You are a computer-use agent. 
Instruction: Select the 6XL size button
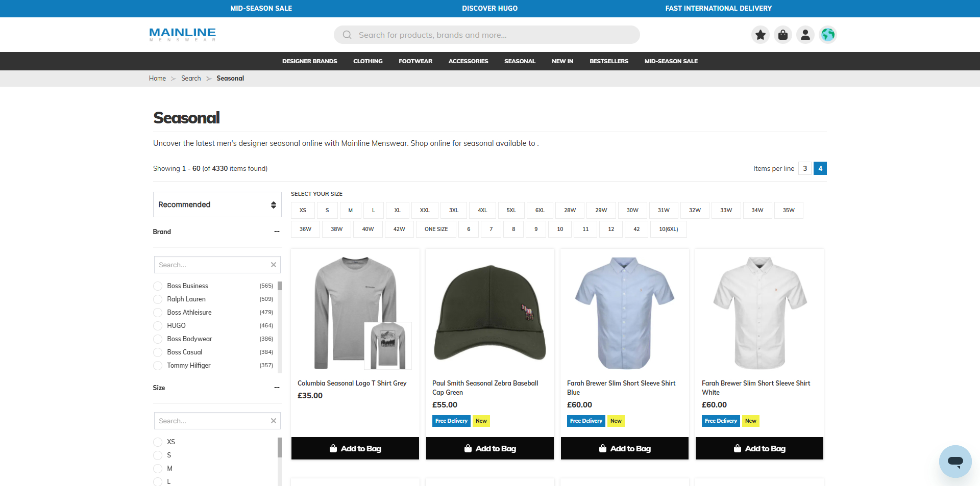click(540, 210)
